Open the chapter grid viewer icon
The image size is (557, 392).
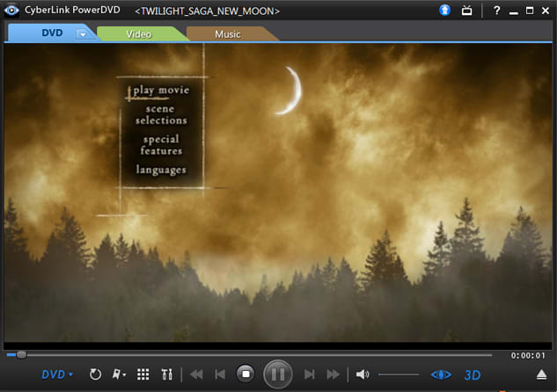pos(143,374)
